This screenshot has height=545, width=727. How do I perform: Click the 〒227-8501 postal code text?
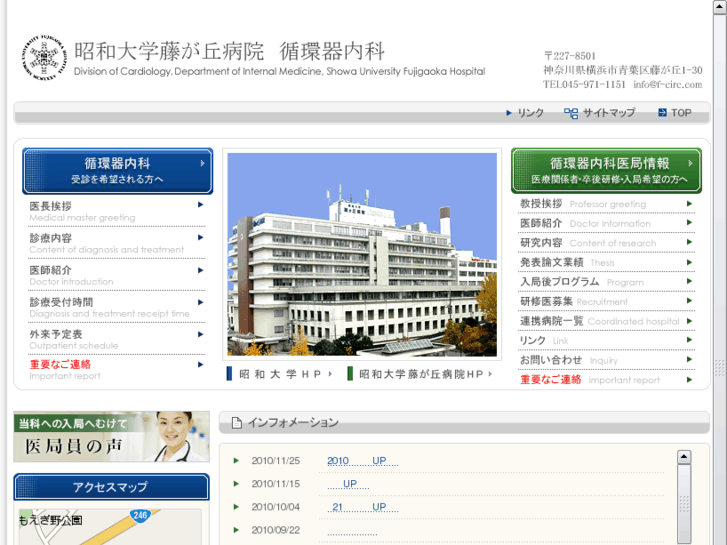pyautogui.click(x=570, y=56)
